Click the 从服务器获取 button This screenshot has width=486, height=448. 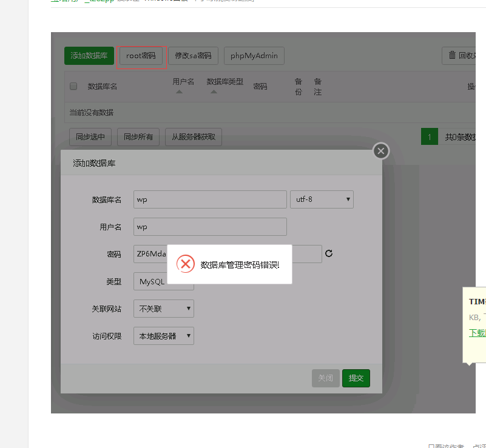coord(194,137)
